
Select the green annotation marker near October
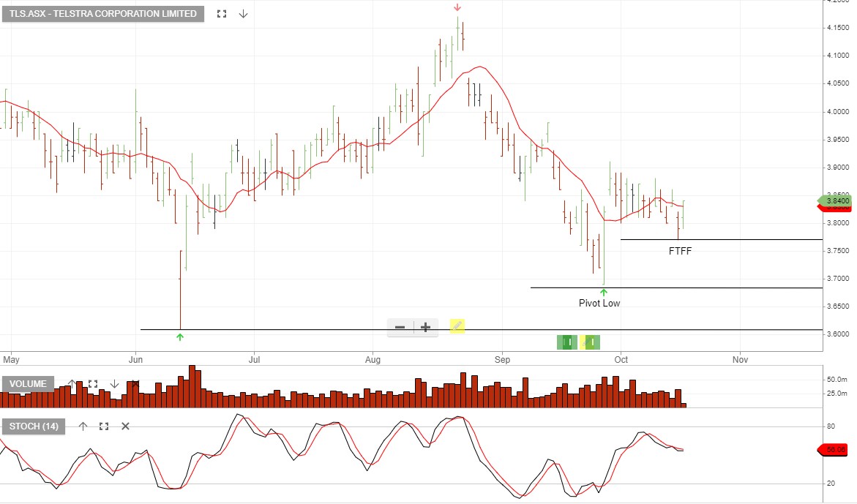568,342
